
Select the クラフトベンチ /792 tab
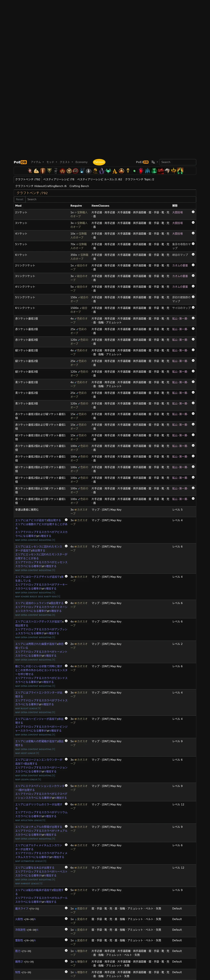(28, 179)
